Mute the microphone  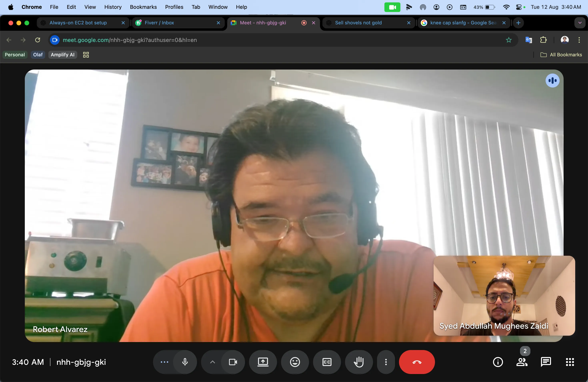pos(185,362)
